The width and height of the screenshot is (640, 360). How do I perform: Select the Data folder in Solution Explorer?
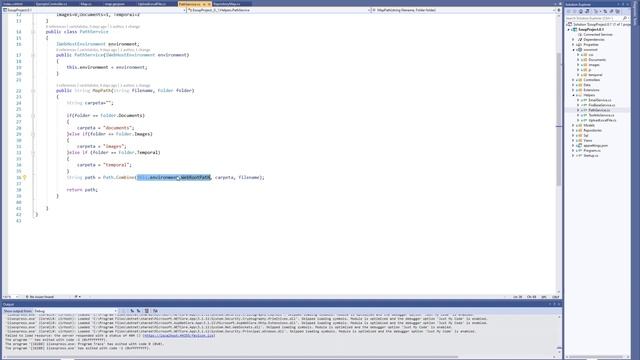coord(587,85)
